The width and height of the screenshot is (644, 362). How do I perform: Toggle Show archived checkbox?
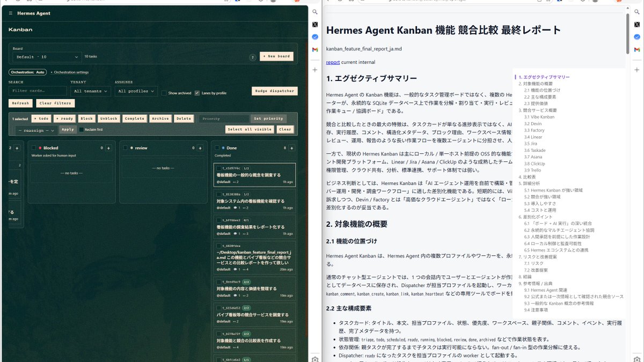tap(164, 93)
